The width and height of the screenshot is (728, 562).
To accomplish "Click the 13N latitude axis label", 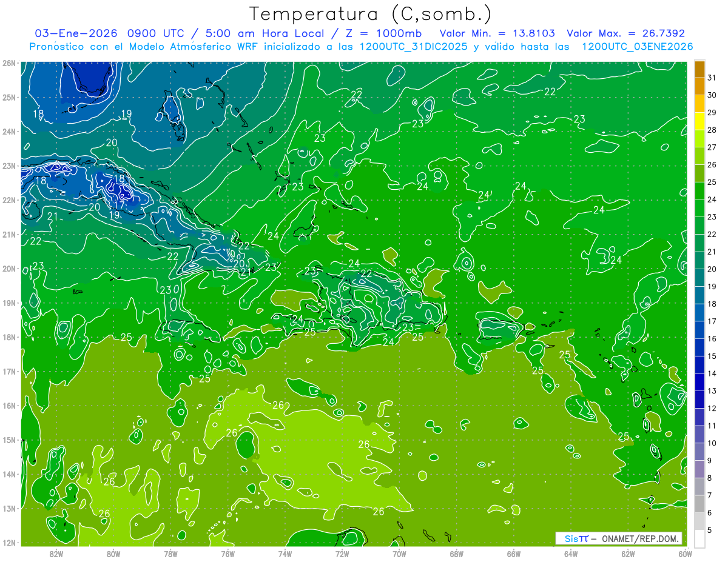I will [8, 508].
